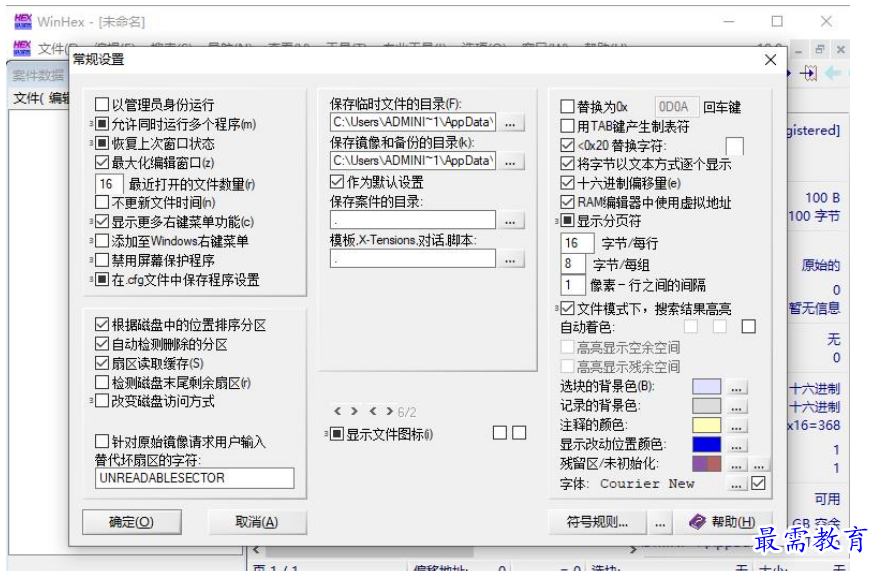Open 帮助(H) help
The height and width of the screenshot is (571, 876).
(722, 522)
